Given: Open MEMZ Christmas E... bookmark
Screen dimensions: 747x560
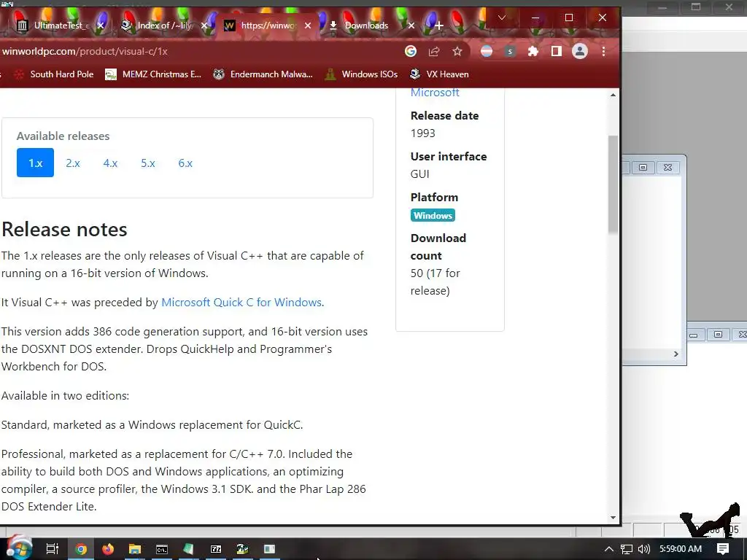Looking at the screenshot, I should pyautogui.click(x=153, y=74).
